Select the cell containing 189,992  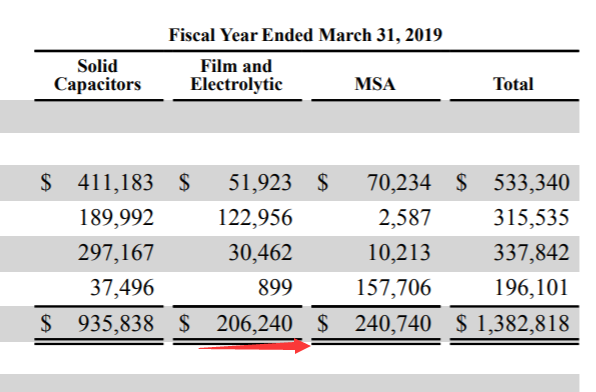pos(116,218)
